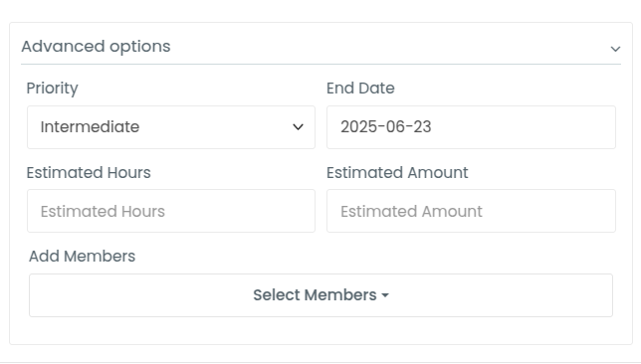The image size is (641, 364).
Task: Click the 2025-06-23 date value
Action: [x=386, y=127]
